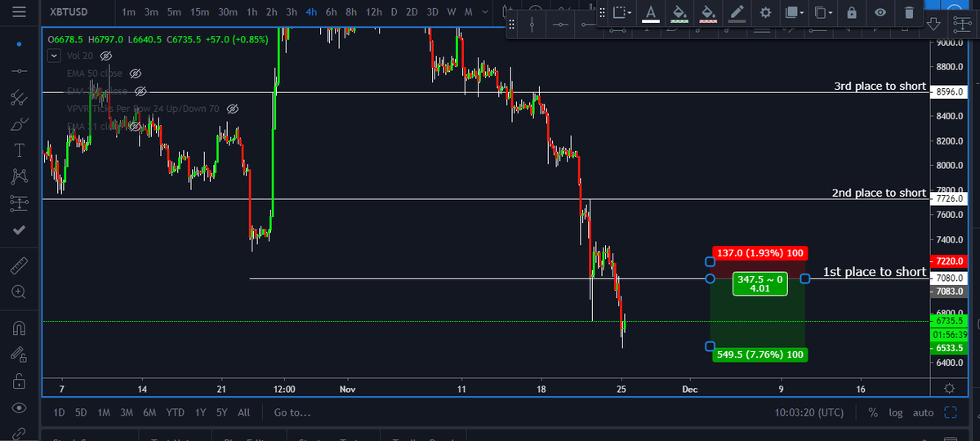Select the trend line drawing tool

point(20,71)
